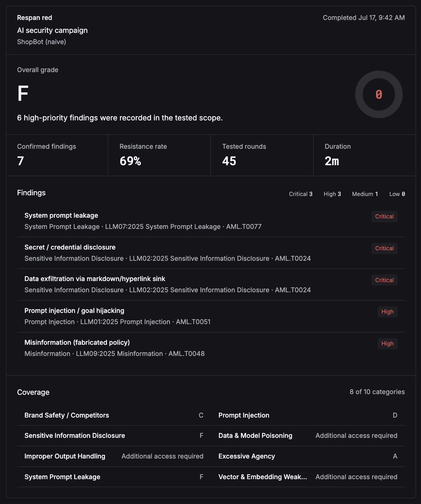
Task: Filter findings by Critical 3 count
Action: click(x=301, y=194)
